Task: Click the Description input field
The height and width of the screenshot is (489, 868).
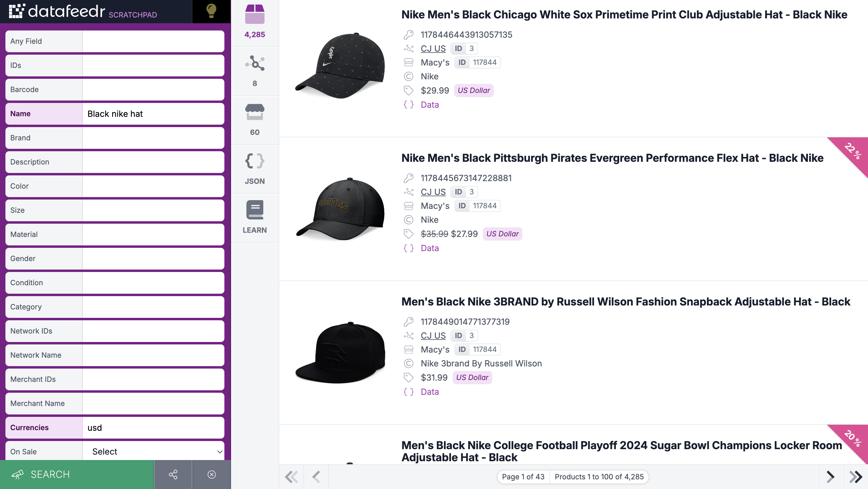Action: pos(153,162)
